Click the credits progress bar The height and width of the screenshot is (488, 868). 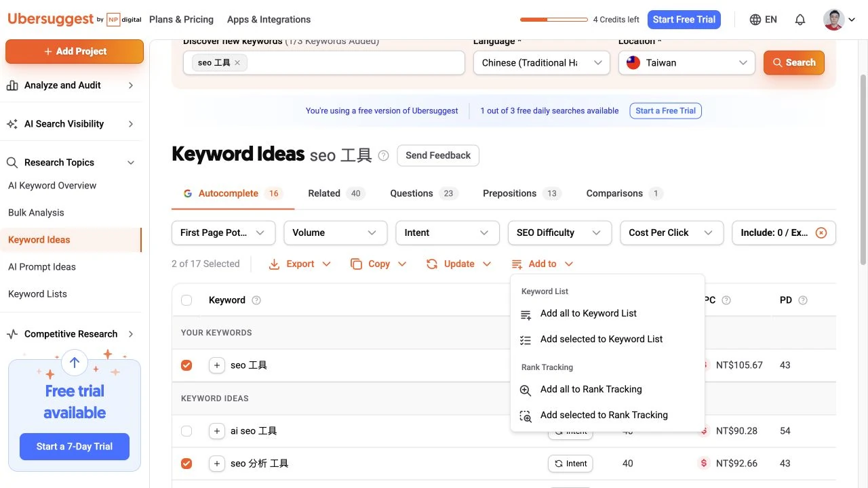(554, 20)
